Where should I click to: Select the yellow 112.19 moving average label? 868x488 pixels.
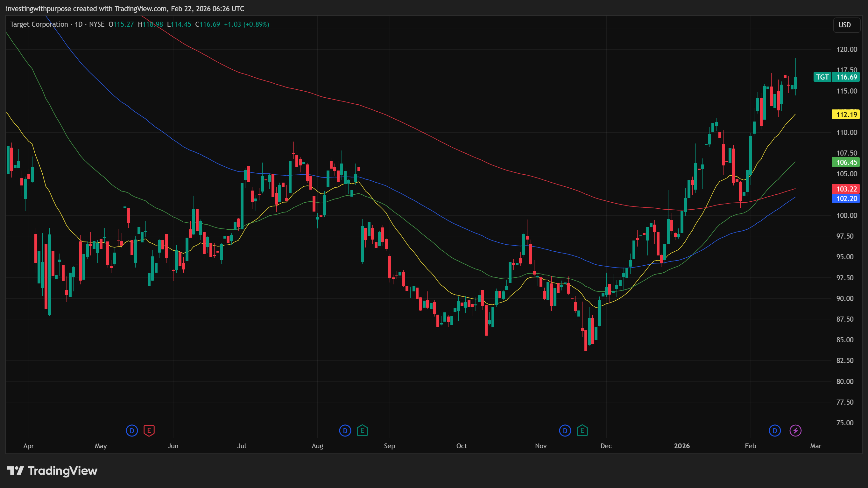pyautogui.click(x=846, y=115)
